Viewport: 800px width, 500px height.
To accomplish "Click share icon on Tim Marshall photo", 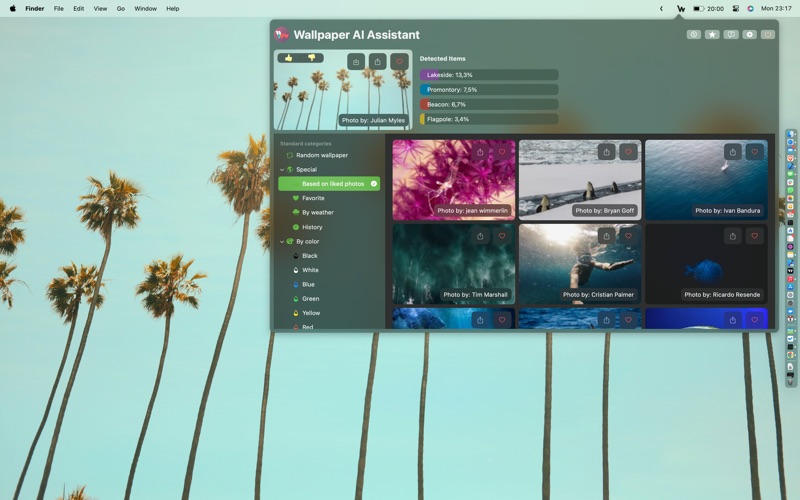I will pyautogui.click(x=480, y=236).
